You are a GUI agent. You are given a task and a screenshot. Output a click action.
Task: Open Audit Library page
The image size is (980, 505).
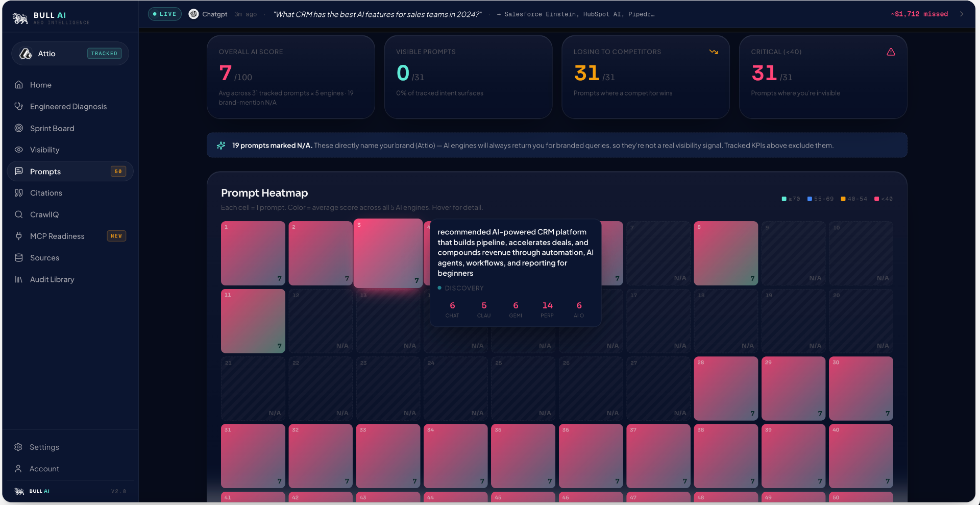click(70, 279)
